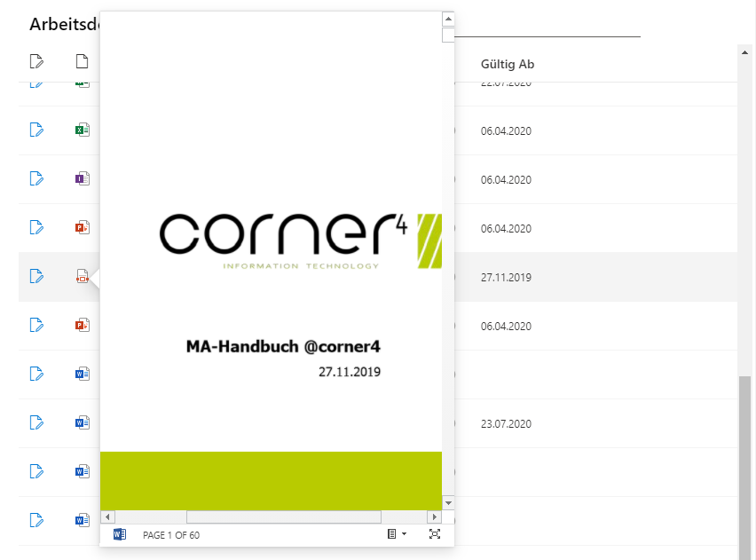Screen dimensions: 756x560
Task: Click 27.11.2019 date in the Gültig Ab column
Action: (x=506, y=278)
